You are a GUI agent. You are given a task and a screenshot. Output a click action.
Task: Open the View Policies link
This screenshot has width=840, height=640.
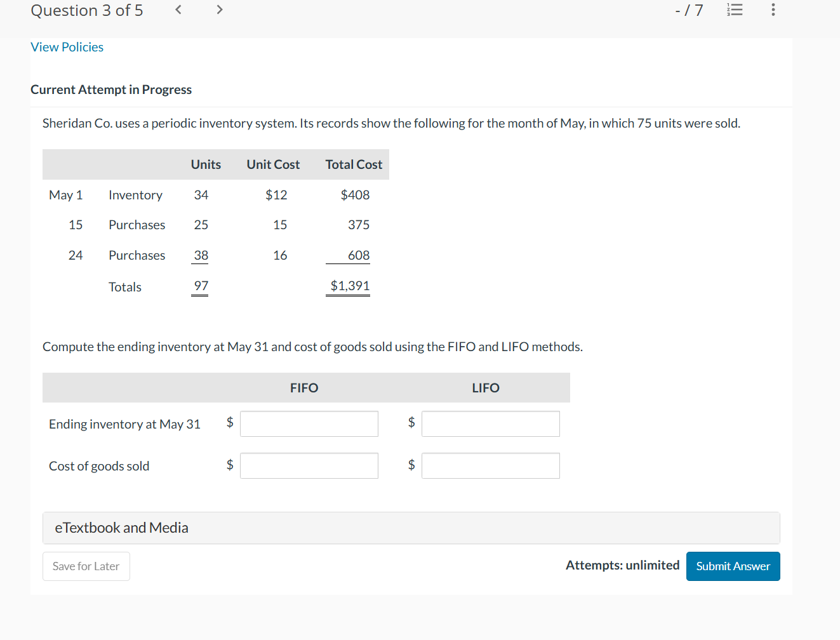pyautogui.click(x=67, y=47)
